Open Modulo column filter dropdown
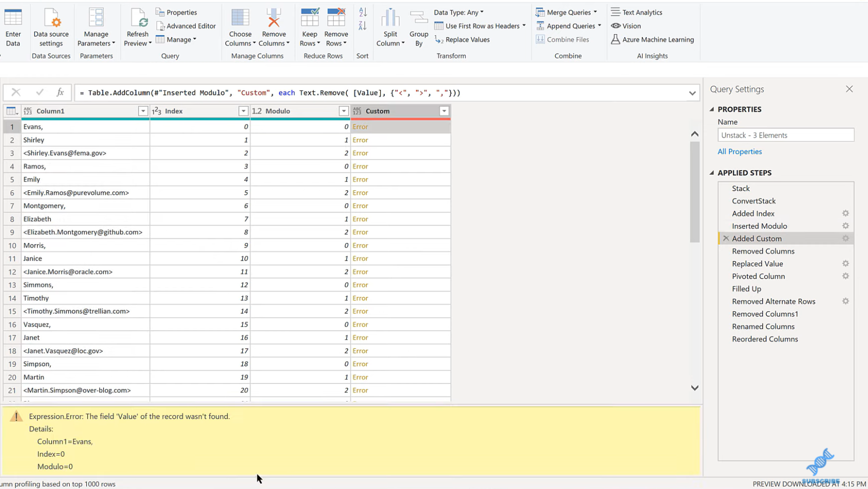This screenshot has height=489, width=868. click(344, 111)
